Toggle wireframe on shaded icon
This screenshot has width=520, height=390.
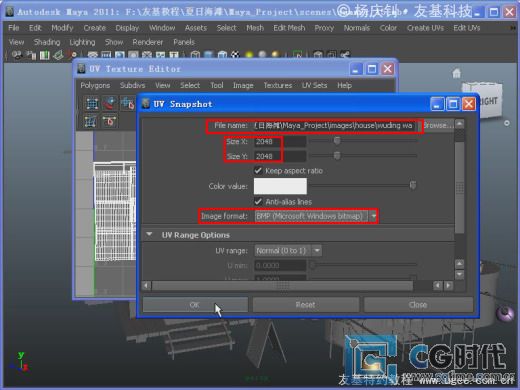pos(222,55)
